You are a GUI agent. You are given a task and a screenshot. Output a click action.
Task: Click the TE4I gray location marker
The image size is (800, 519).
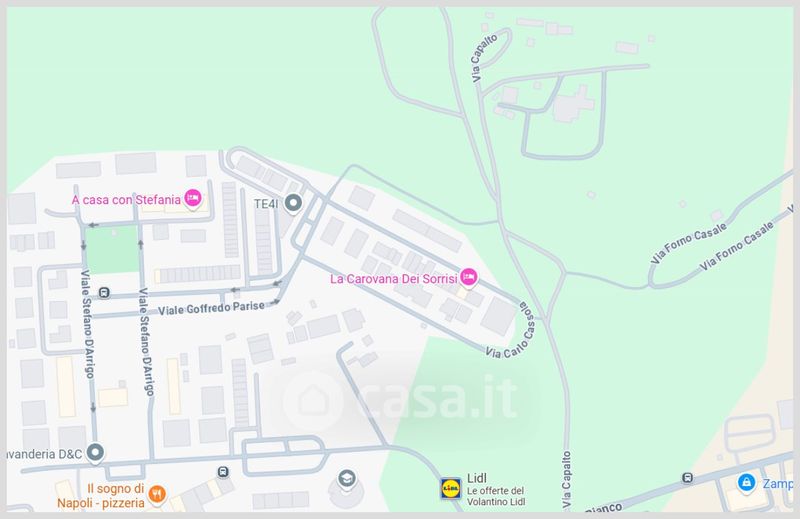pyautogui.click(x=293, y=204)
